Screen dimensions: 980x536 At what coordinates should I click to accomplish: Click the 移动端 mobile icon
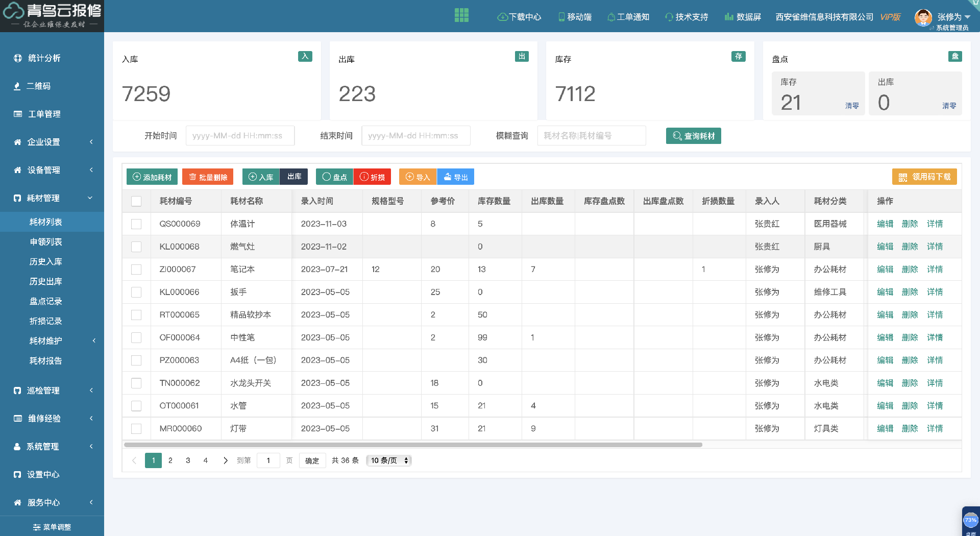coord(561,17)
